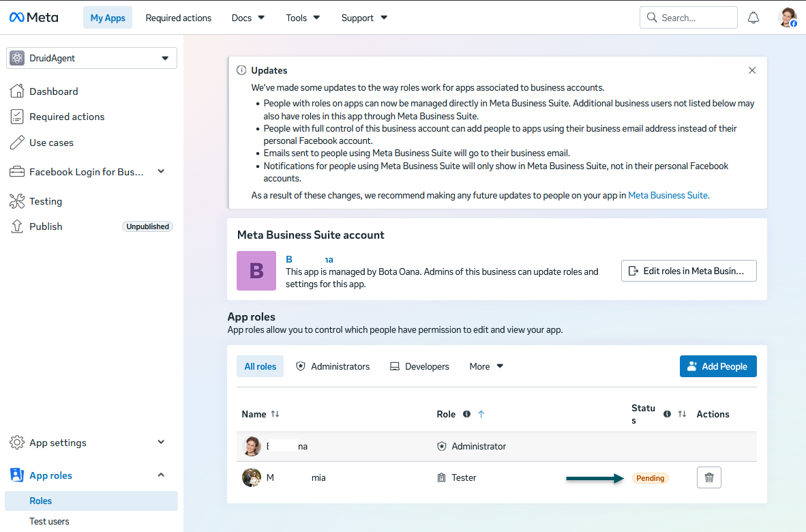Sort by Role using the blue arrow
806x532 pixels.
481,414
